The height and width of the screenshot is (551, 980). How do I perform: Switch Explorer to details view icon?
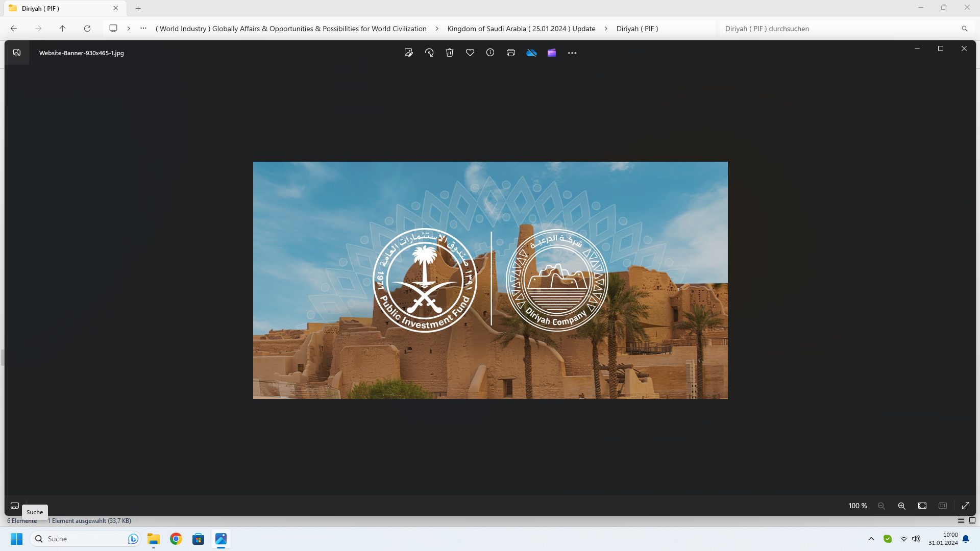[x=961, y=520]
